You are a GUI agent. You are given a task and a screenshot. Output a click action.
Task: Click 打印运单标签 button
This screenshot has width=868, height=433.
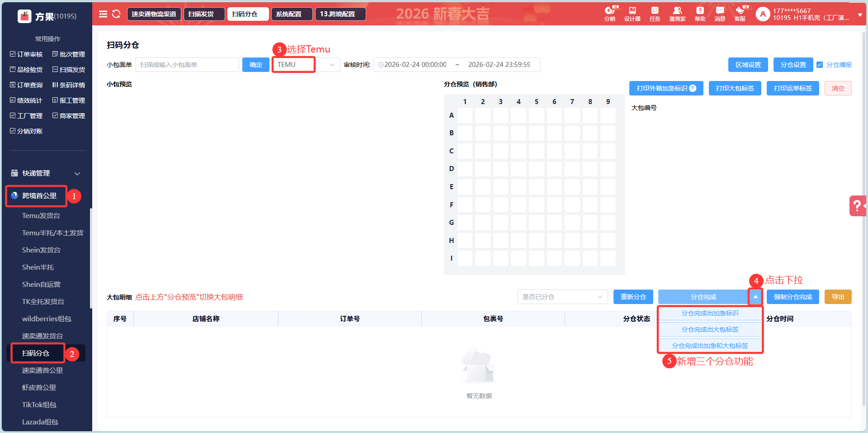pyautogui.click(x=793, y=88)
